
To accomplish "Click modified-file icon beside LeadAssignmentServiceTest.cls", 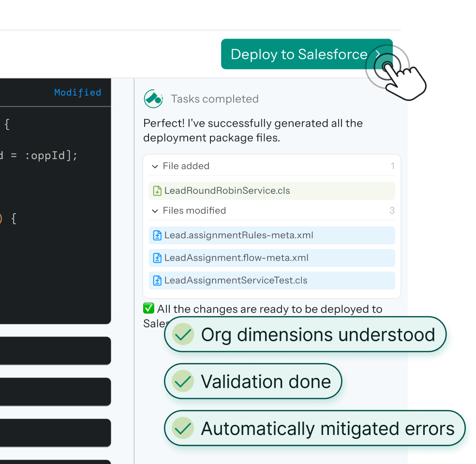I will 157,280.
